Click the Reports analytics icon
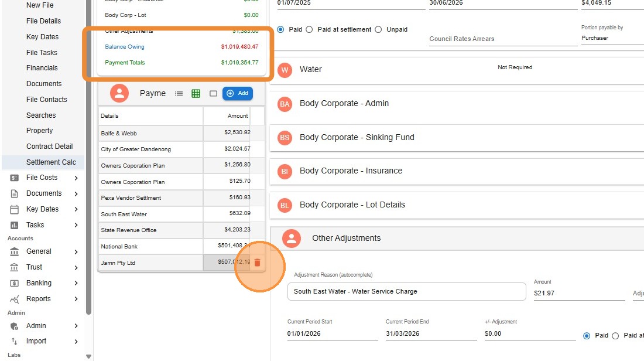This screenshot has height=361, width=644. [x=15, y=299]
